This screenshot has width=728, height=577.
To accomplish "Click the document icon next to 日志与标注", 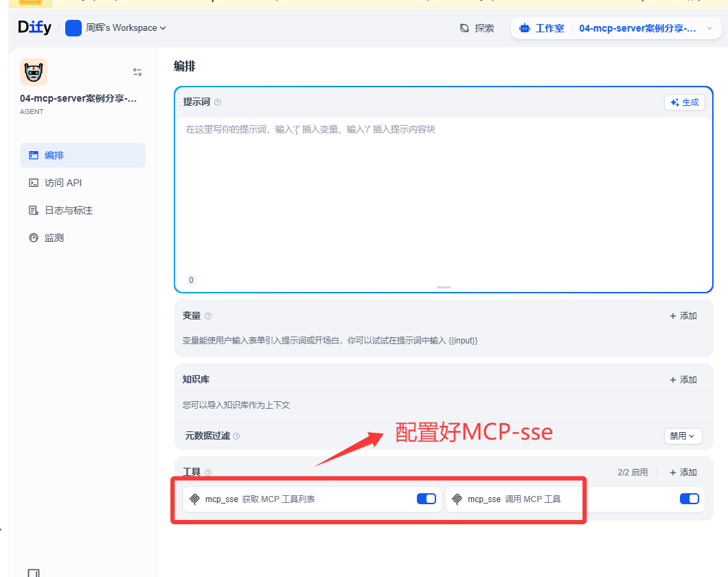I will [x=34, y=210].
